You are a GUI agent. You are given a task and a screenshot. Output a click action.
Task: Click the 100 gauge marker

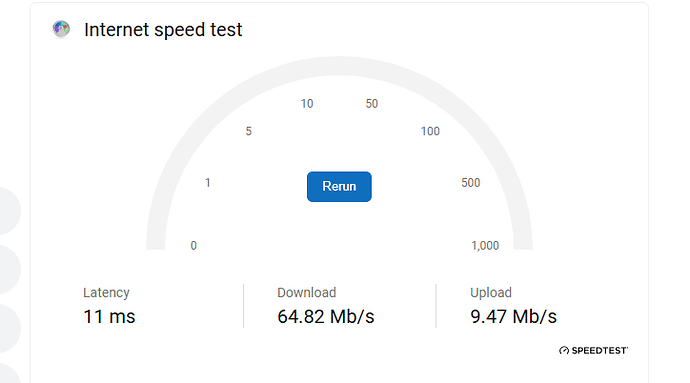(430, 131)
